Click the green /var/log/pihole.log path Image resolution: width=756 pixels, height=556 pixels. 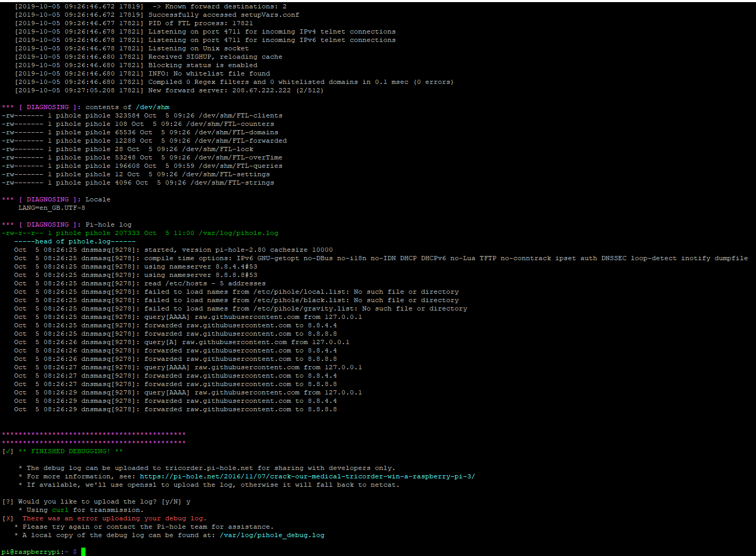tap(239, 233)
